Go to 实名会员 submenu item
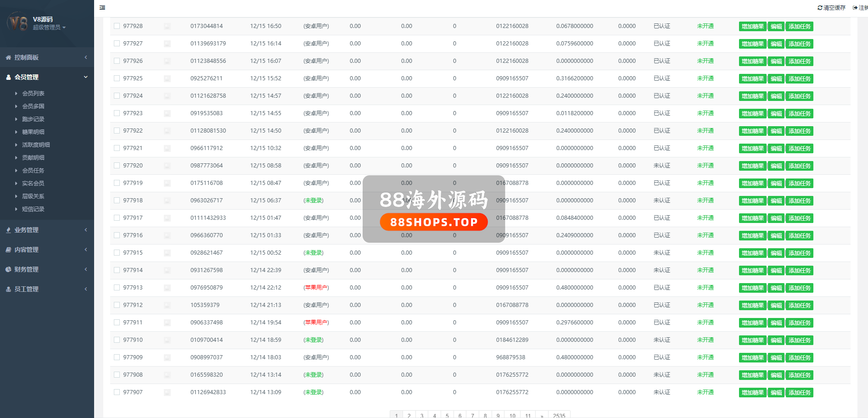 click(x=33, y=183)
